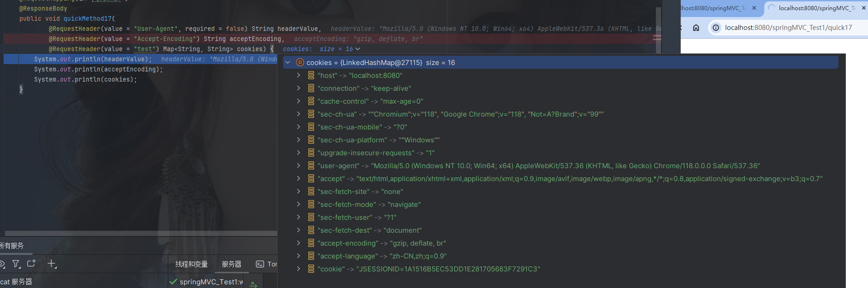Collapse the cookies LinkedHashMap root node
Image resolution: width=868 pixels, height=288 pixels.
pyautogui.click(x=288, y=63)
